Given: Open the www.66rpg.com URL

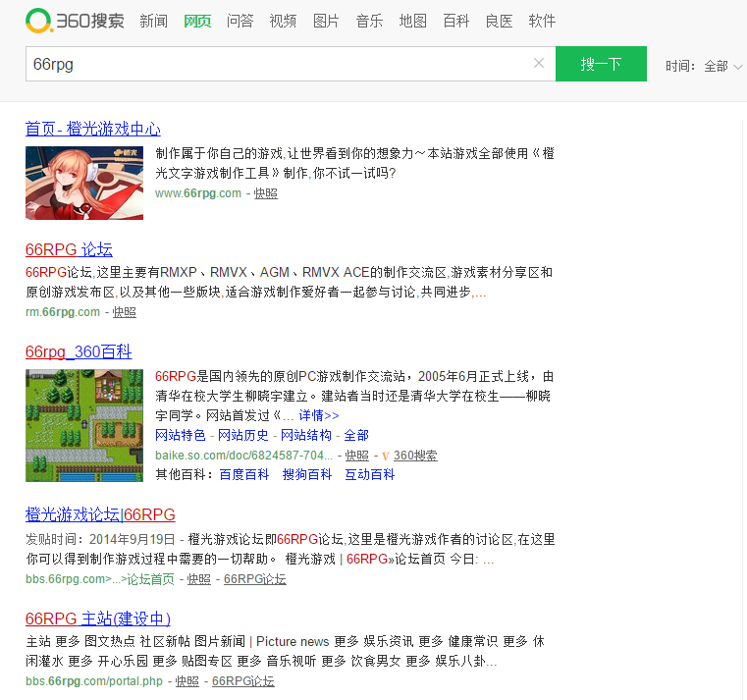Looking at the screenshot, I should [198, 193].
